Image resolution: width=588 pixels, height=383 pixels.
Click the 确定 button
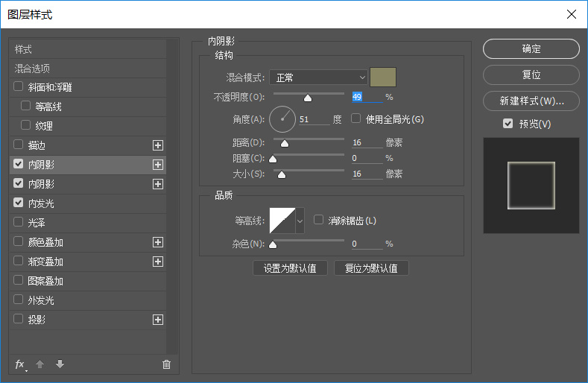coord(531,49)
